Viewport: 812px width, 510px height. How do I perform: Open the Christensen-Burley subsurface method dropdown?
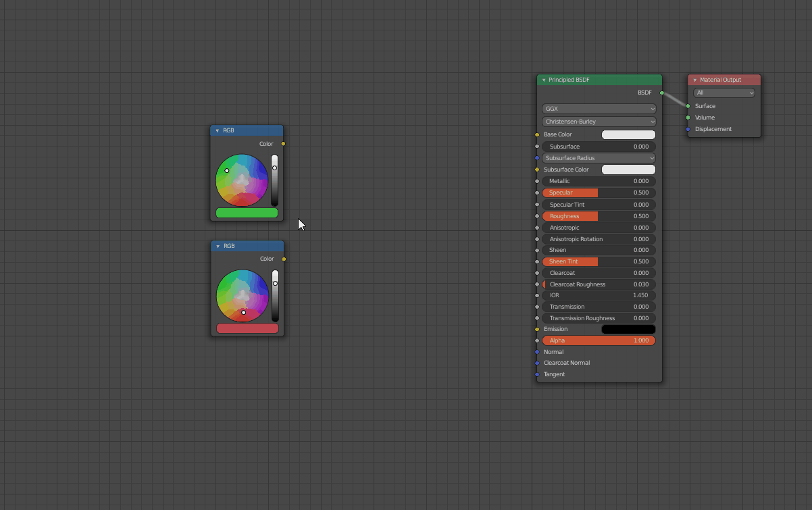pos(599,121)
